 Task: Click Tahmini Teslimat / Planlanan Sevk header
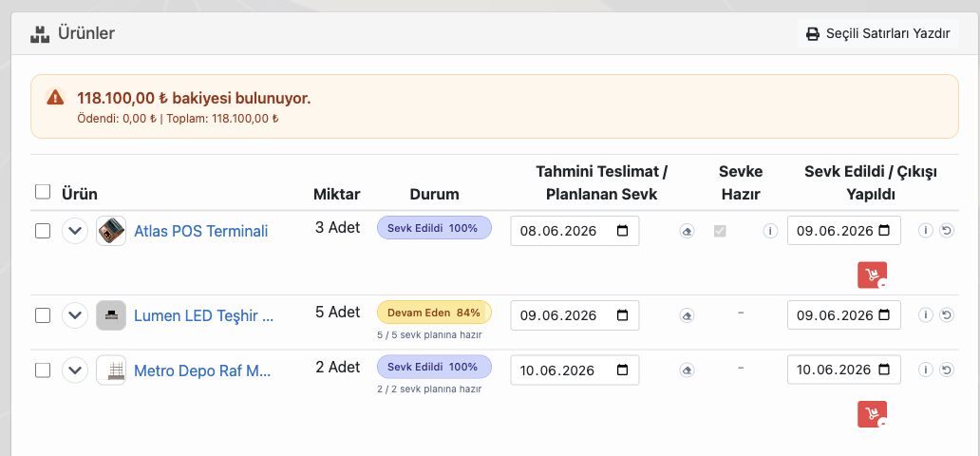coord(602,182)
